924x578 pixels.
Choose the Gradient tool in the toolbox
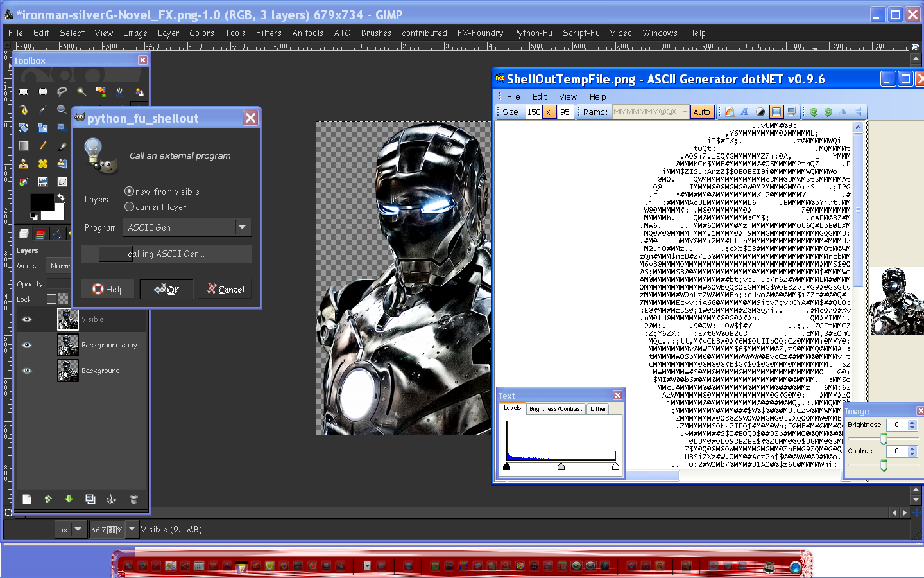pos(24,146)
